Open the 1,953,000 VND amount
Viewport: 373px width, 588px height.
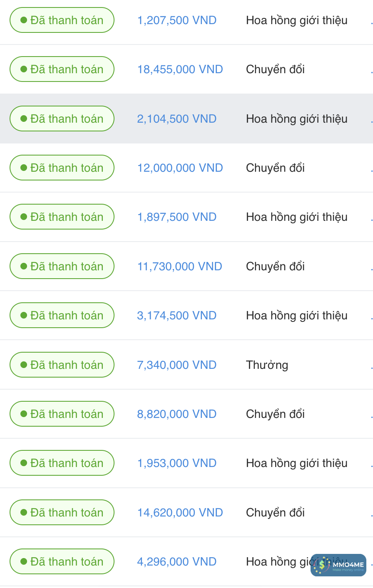(177, 463)
